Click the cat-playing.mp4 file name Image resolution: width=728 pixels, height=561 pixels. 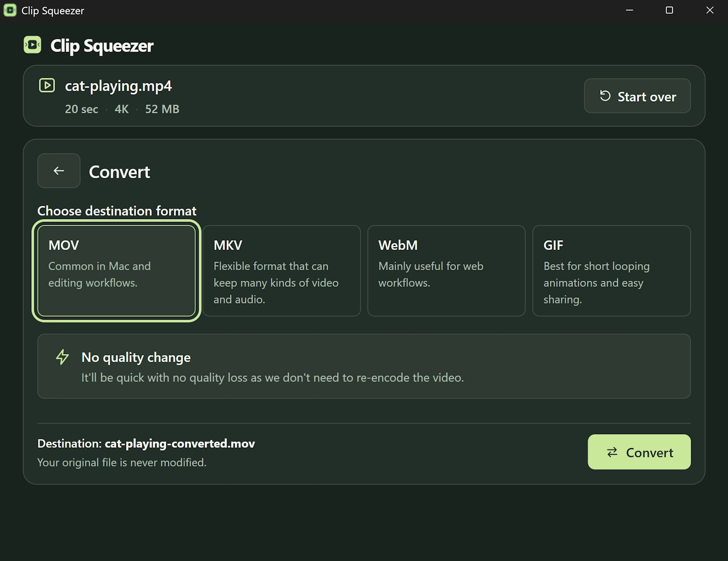pos(118,86)
